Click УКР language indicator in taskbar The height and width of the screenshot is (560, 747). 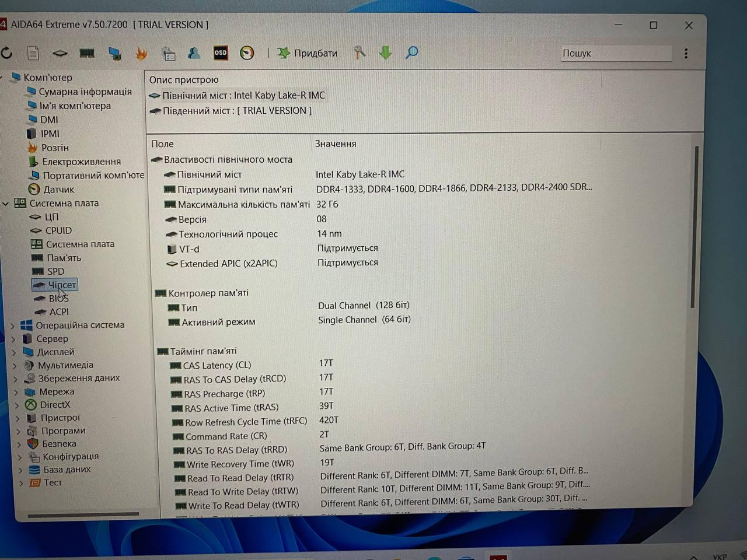tap(720, 556)
